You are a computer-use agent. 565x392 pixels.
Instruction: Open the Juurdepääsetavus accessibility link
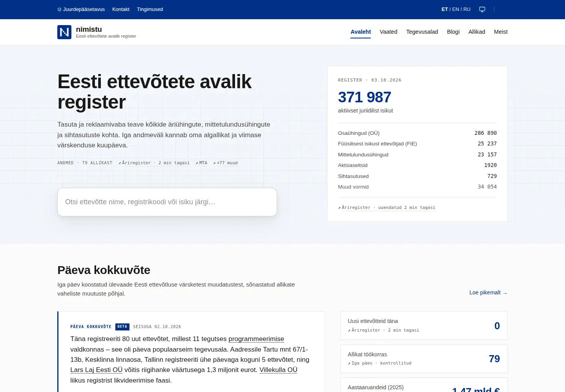pos(81,9)
